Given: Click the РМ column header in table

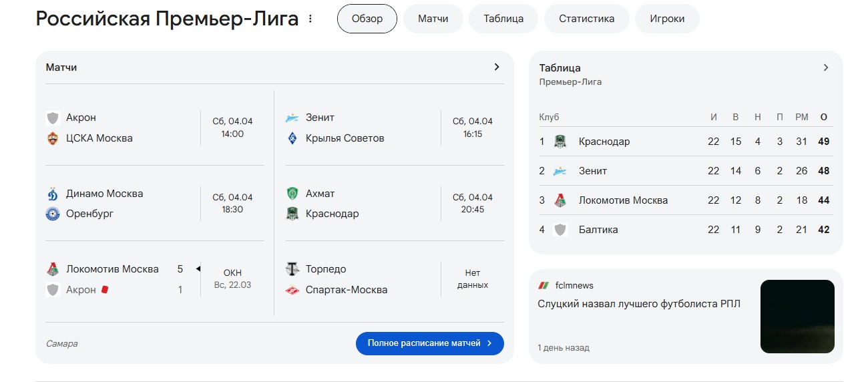Looking at the screenshot, I should pos(802,117).
